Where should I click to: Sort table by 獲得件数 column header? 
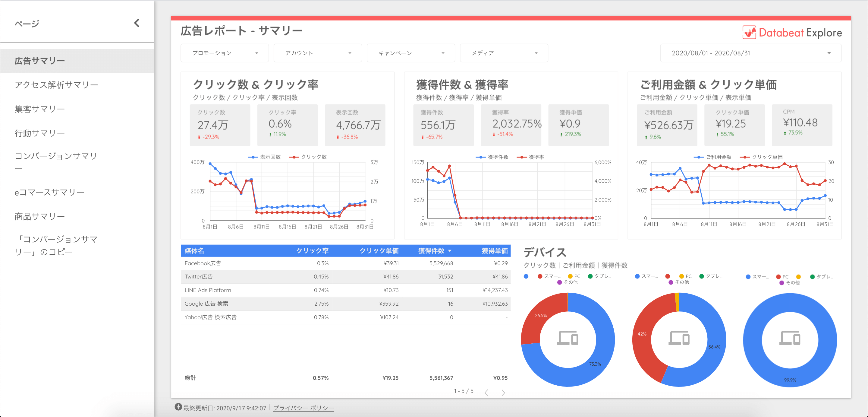431,251
